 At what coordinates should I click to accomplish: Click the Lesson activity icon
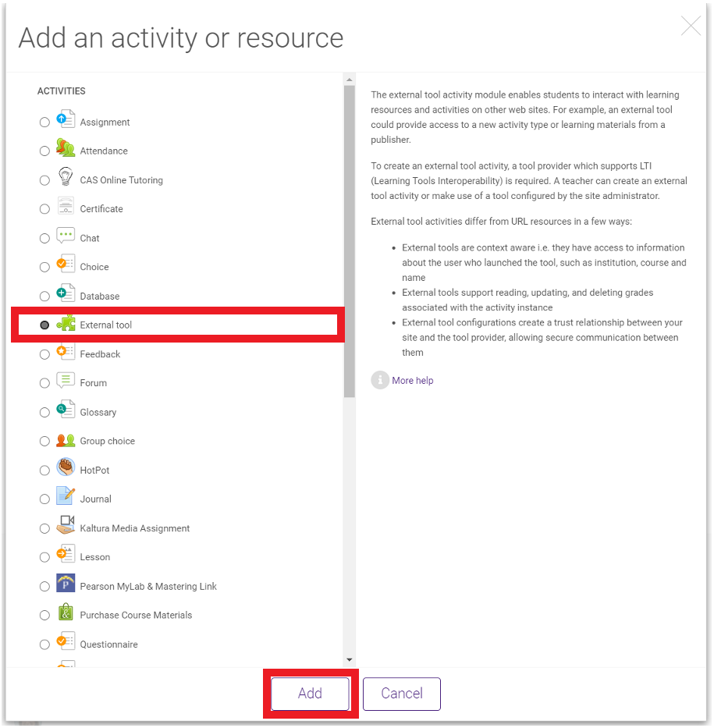(66, 554)
